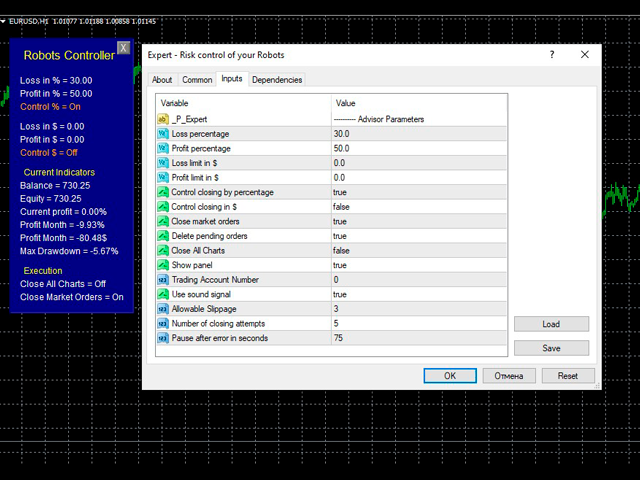The height and width of the screenshot is (480, 640).
Task: Click the _P_Expert string type icon
Action: [x=163, y=119]
